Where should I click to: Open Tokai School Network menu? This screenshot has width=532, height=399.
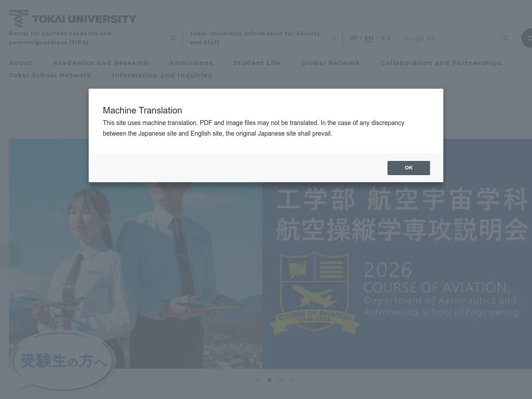[50, 75]
